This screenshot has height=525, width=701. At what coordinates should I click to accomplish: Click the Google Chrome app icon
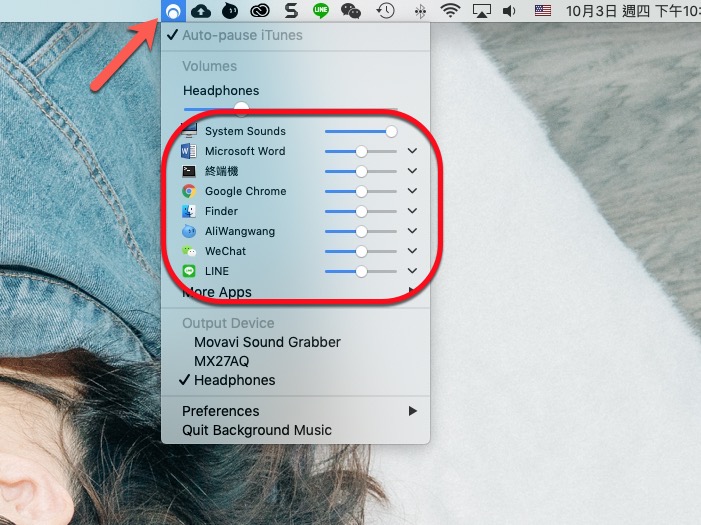189,191
